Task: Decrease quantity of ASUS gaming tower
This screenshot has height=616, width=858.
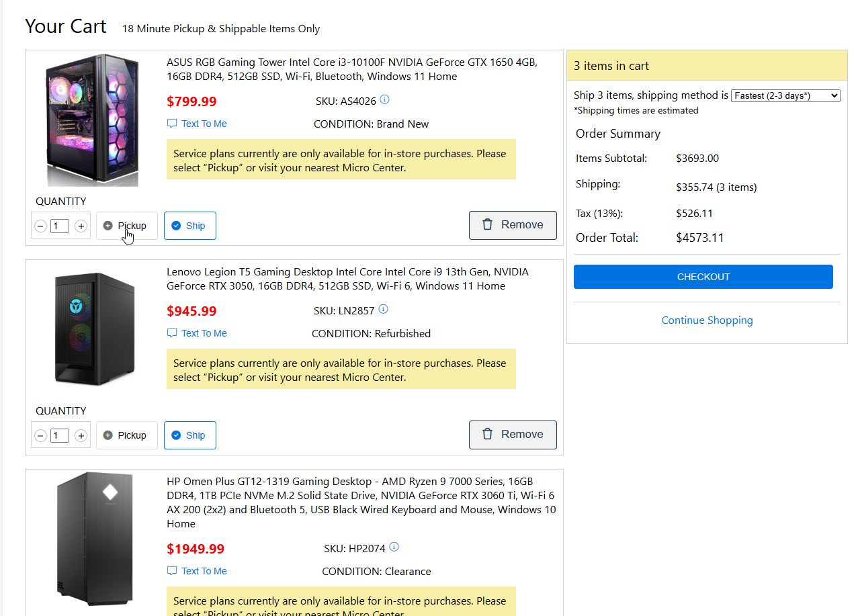Action: tap(40, 226)
